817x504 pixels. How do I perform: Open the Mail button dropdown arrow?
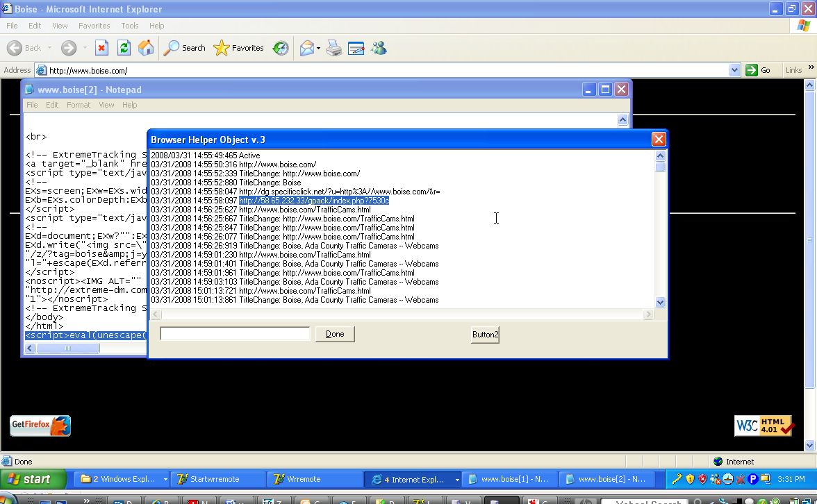pos(318,48)
